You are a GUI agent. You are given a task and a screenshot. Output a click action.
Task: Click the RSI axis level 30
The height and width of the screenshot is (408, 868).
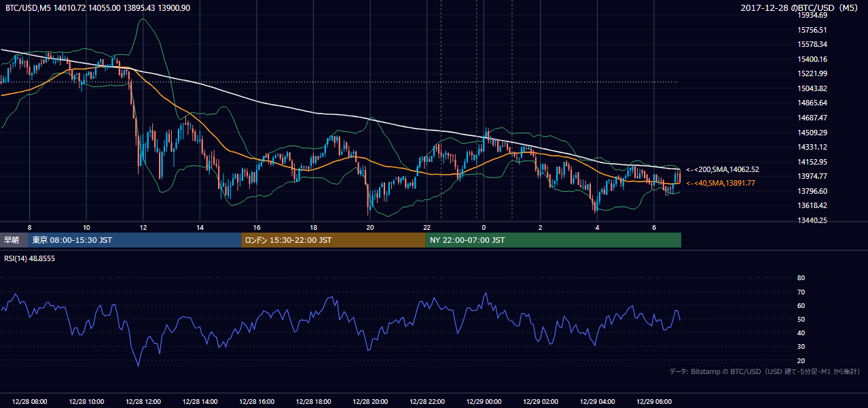(x=801, y=347)
